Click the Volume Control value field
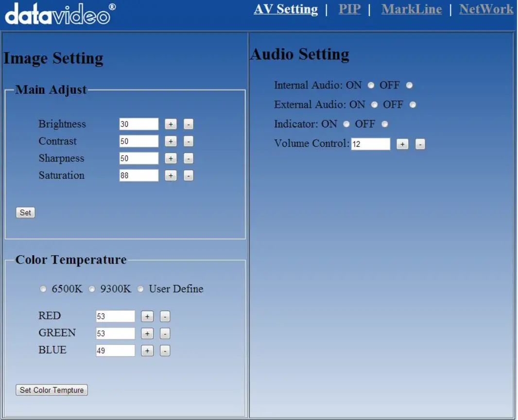Viewport: 518px width, 420px height. (x=371, y=144)
